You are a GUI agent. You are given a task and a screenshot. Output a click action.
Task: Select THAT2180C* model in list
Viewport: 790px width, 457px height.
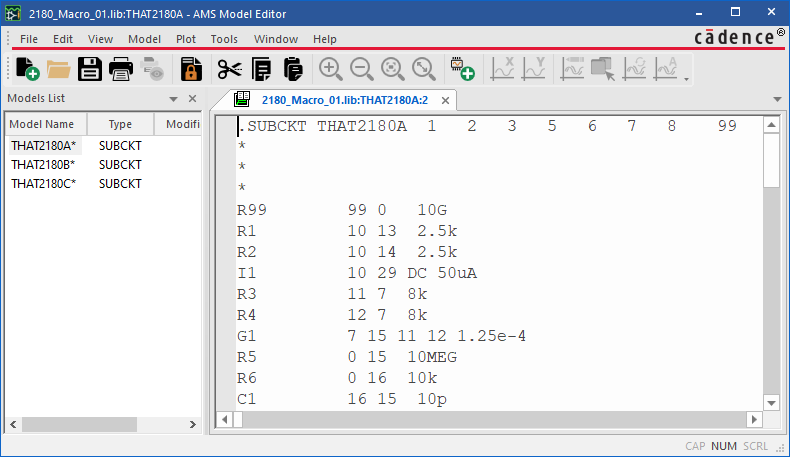click(x=43, y=184)
